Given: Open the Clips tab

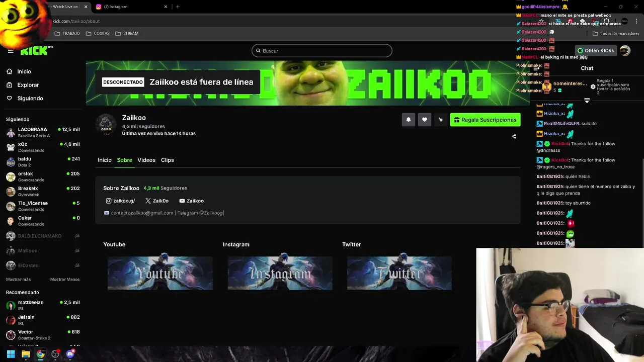Looking at the screenshot, I should click(x=168, y=160).
